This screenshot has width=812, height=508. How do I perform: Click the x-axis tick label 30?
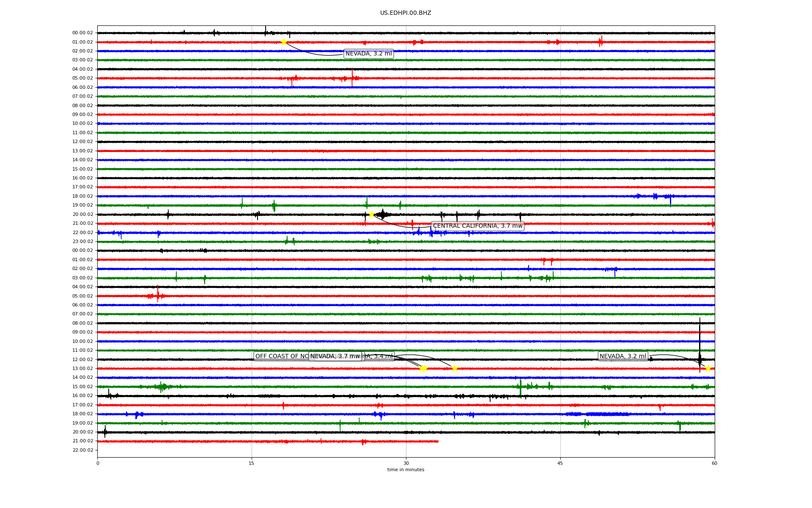[x=406, y=463]
